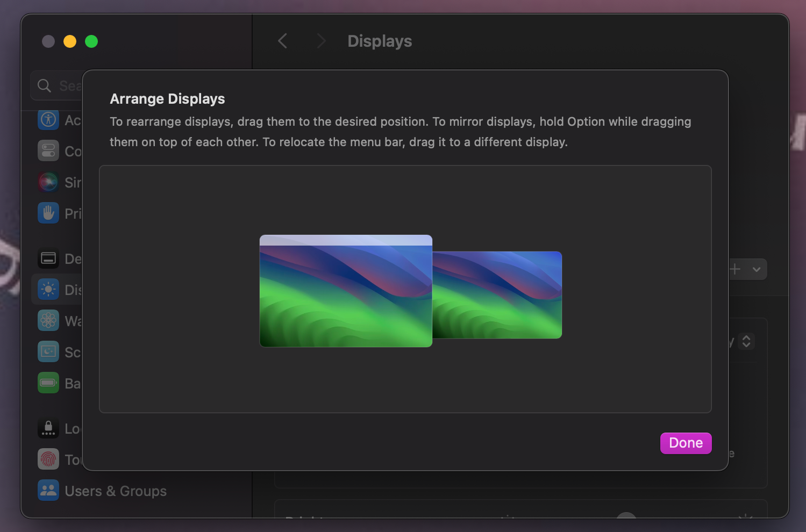806x532 pixels.
Task: Open Users & Groups settings
Action: point(48,490)
